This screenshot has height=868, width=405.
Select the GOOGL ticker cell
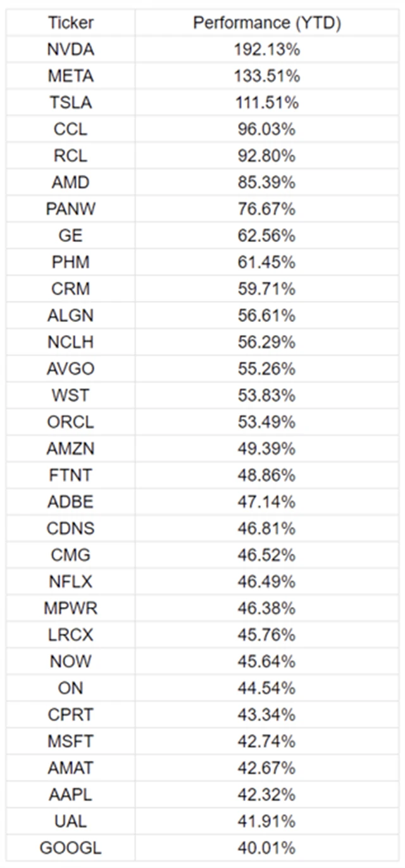click(x=70, y=848)
